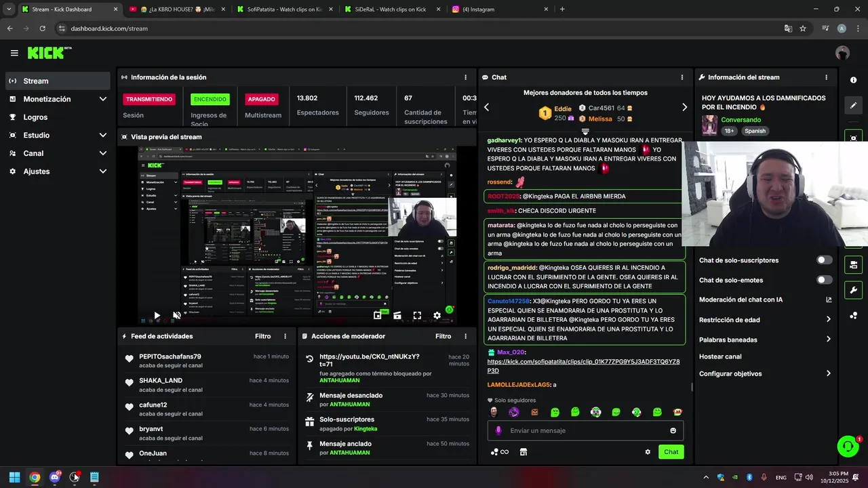Open options menu for Información de la sesión

click(x=465, y=77)
